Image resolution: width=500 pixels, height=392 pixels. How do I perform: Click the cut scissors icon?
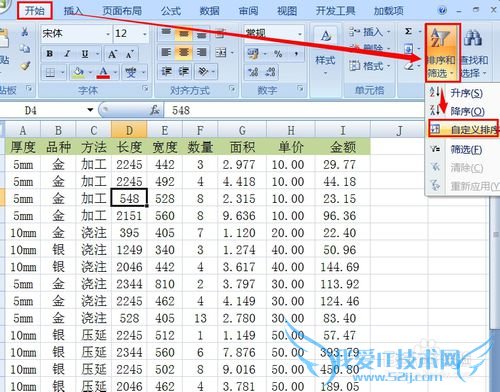click(x=25, y=32)
